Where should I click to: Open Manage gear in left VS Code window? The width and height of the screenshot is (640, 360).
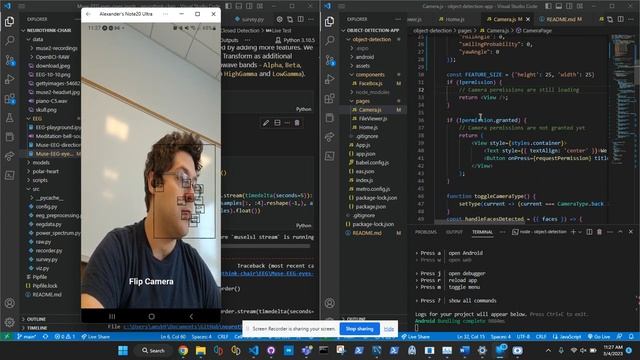coord(9,322)
